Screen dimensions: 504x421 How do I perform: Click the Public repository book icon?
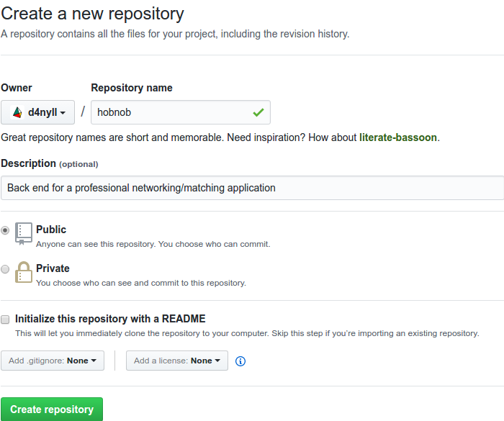pos(24,232)
